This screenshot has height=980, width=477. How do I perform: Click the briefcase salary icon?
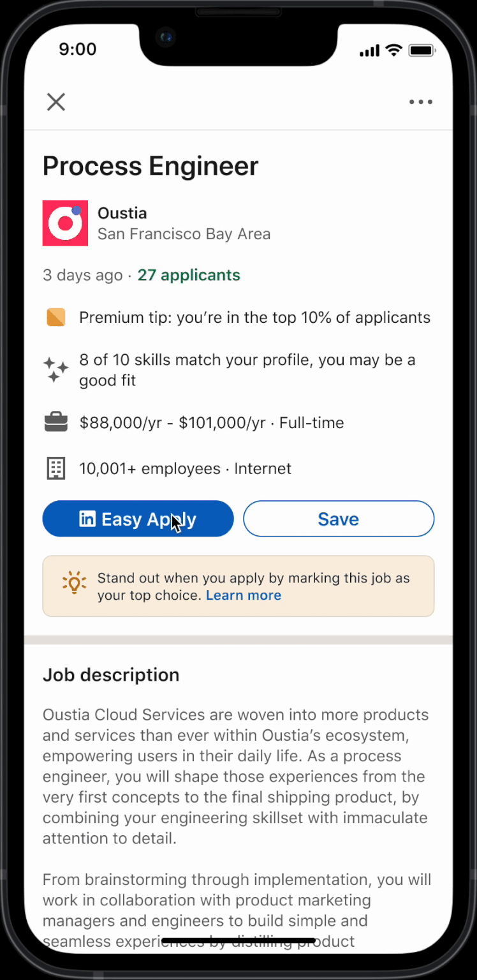pyautogui.click(x=56, y=422)
